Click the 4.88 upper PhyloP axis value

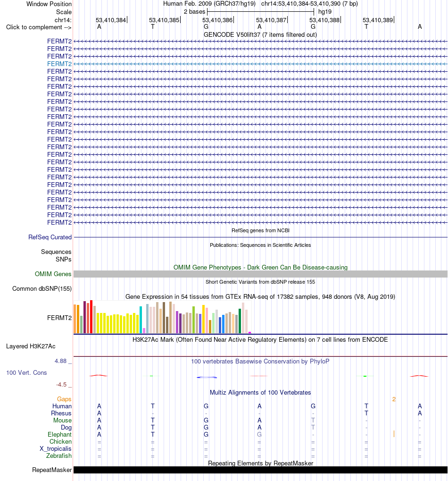pos(60,361)
